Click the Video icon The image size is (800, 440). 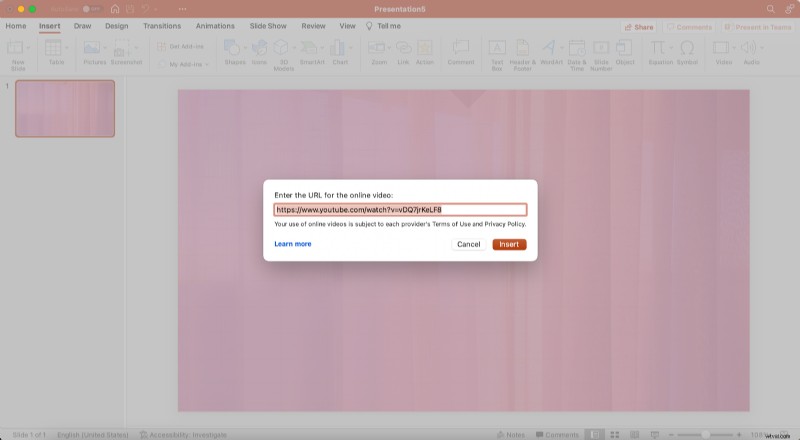(x=721, y=47)
